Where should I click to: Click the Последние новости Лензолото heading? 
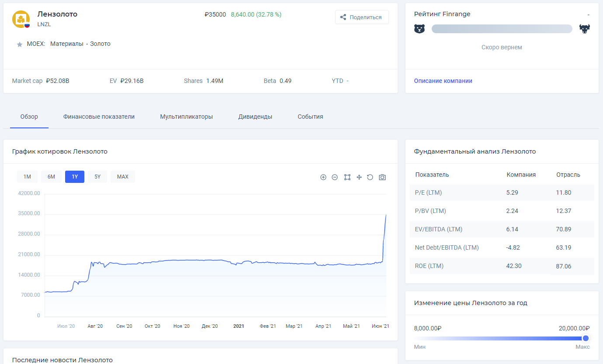tap(62, 360)
